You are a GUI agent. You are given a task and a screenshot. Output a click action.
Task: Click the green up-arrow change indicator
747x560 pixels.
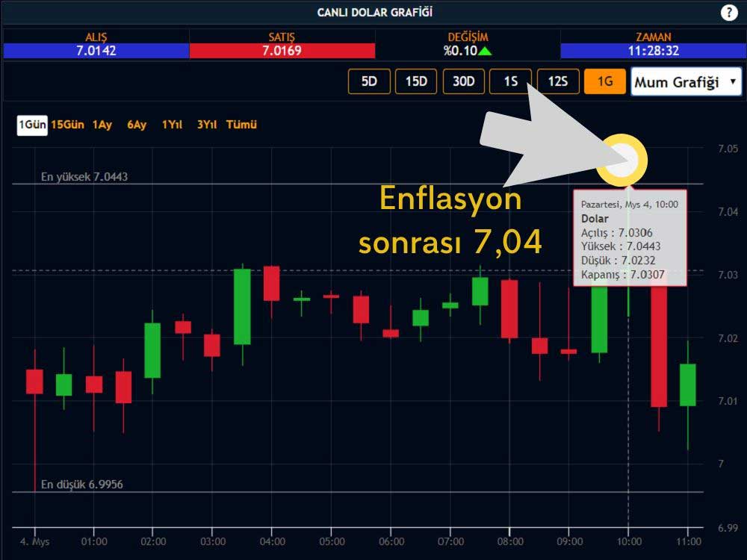click(485, 51)
